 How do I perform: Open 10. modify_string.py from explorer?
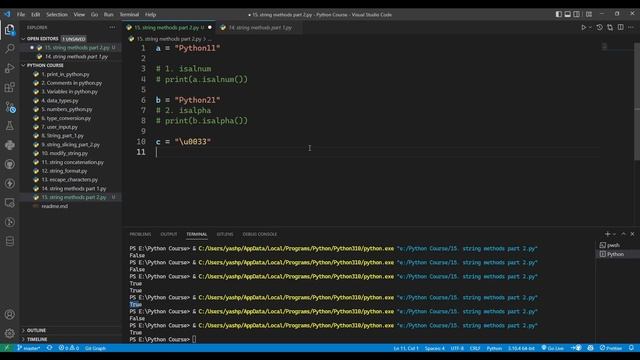64,153
